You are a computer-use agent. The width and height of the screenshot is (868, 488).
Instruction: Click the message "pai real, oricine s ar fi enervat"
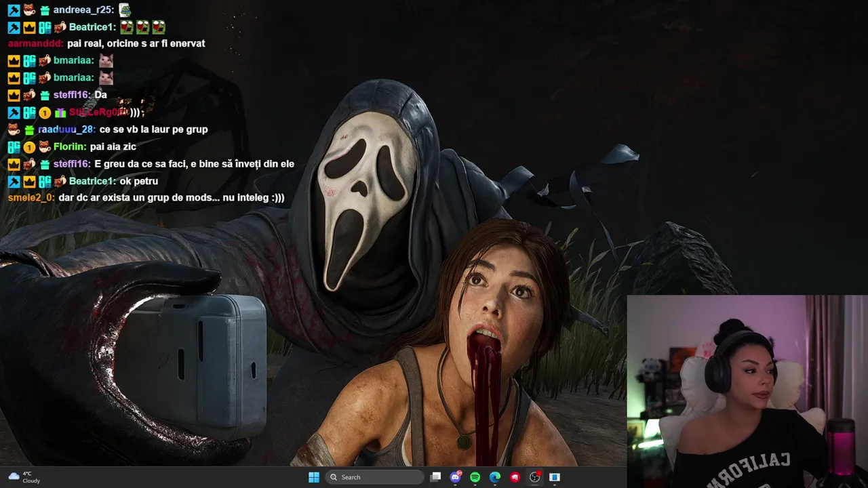click(136, 43)
